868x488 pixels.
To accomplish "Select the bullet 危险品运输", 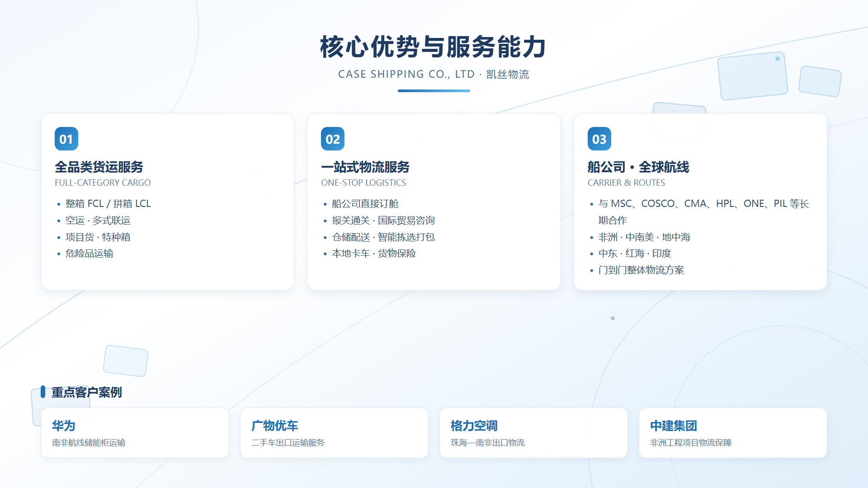I will [x=89, y=253].
